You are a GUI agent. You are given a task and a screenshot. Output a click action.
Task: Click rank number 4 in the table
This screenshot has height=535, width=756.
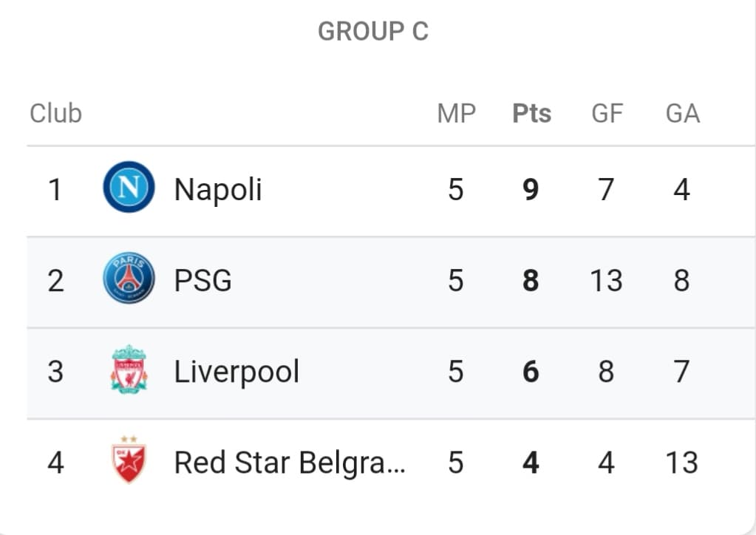point(55,463)
